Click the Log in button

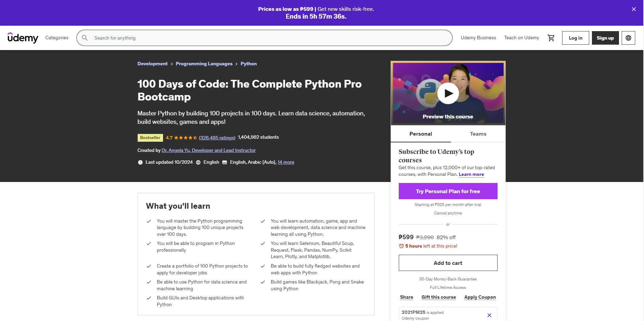click(575, 38)
